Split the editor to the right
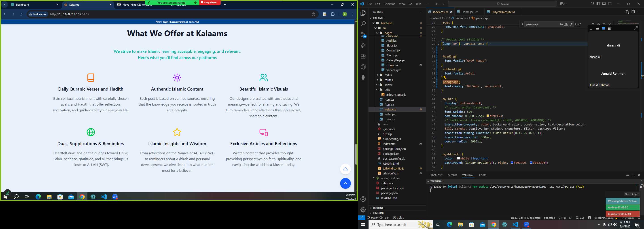Viewport: 644px width, 229px height. point(633,12)
